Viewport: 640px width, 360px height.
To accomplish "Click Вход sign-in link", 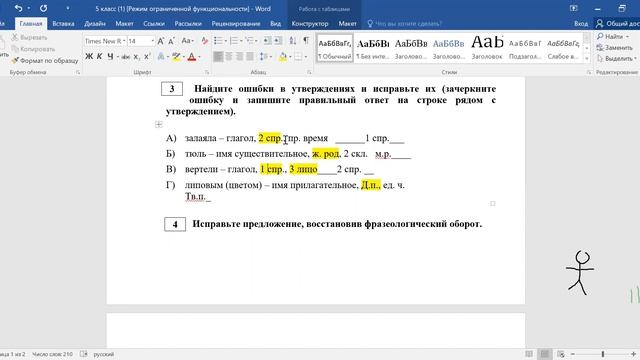I will pos(581,24).
